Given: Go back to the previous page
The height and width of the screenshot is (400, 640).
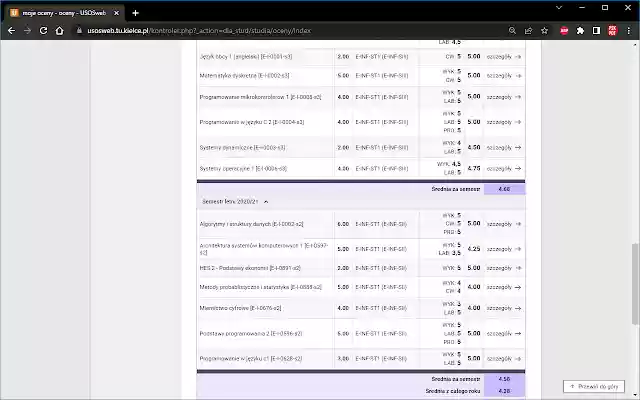Looking at the screenshot, I should tap(11, 31).
